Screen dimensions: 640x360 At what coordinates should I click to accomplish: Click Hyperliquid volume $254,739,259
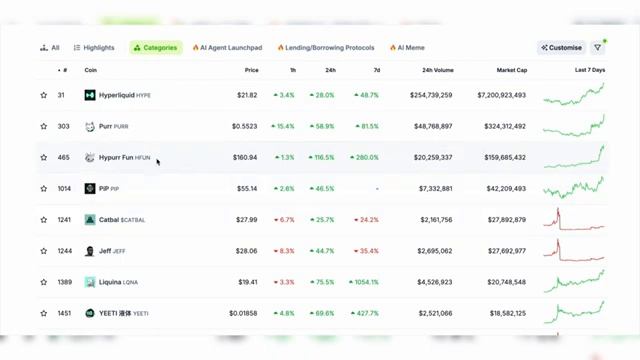coord(431,95)
